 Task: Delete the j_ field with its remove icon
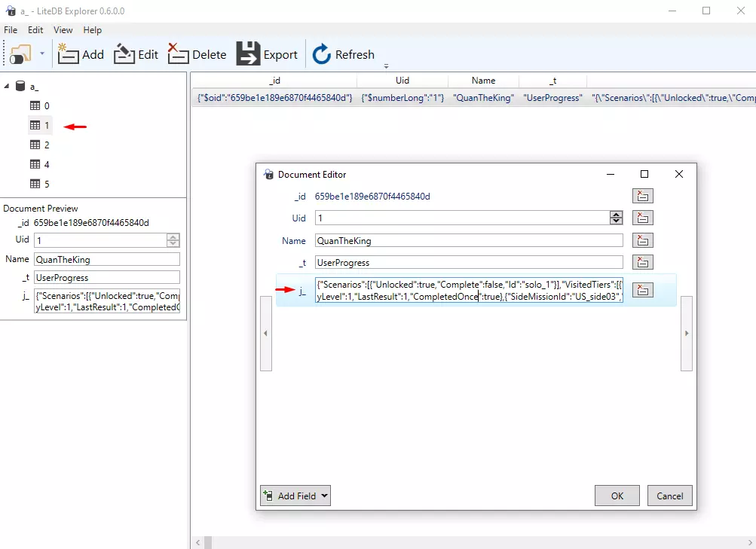(x=642, y=290)
